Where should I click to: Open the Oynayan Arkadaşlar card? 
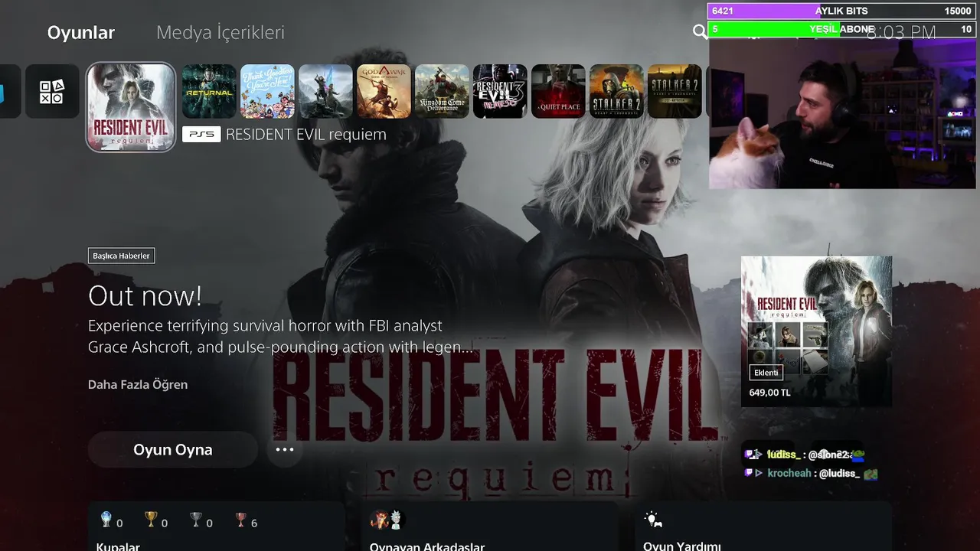[489, 527]
